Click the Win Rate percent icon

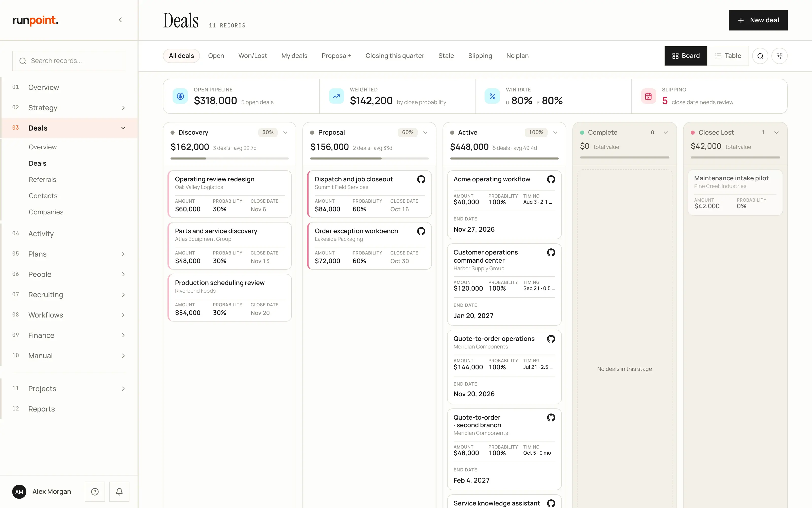pyautogui.click(x=492, y=97)
